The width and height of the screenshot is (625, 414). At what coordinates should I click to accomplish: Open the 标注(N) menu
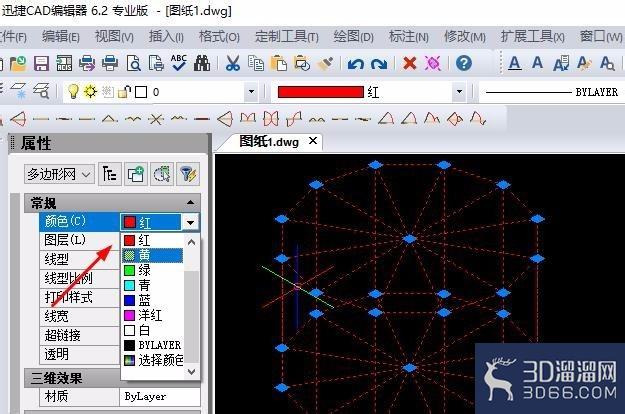[409, 37]
